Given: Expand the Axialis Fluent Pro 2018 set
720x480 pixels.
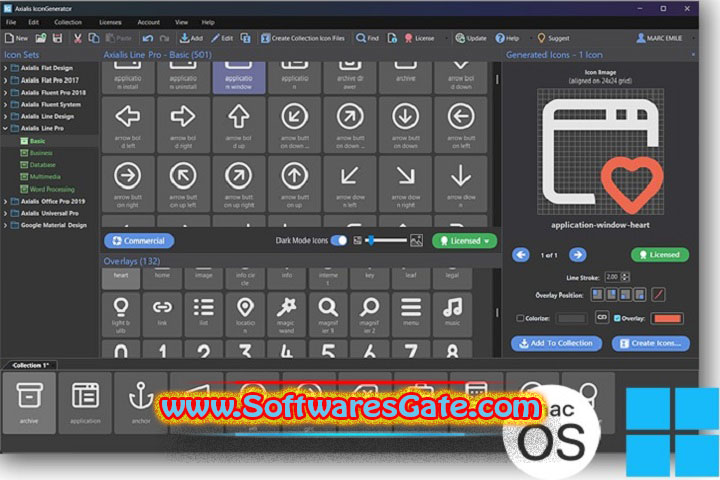Looking at the screenshot, I should 6,92.
